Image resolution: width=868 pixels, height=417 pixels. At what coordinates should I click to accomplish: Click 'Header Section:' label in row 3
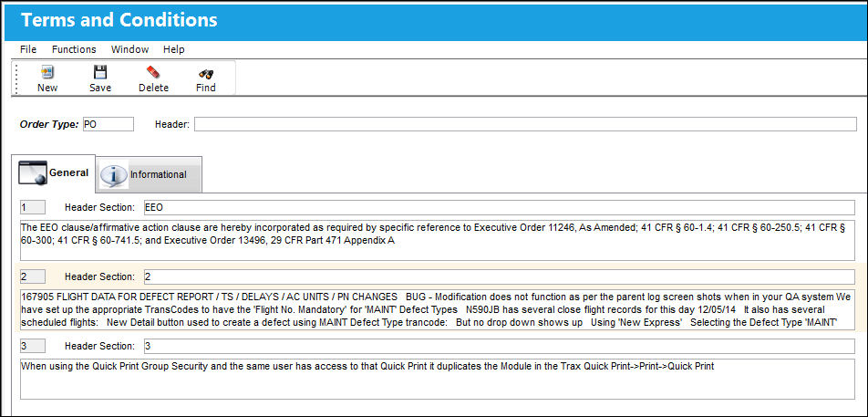tap(99, 346)
